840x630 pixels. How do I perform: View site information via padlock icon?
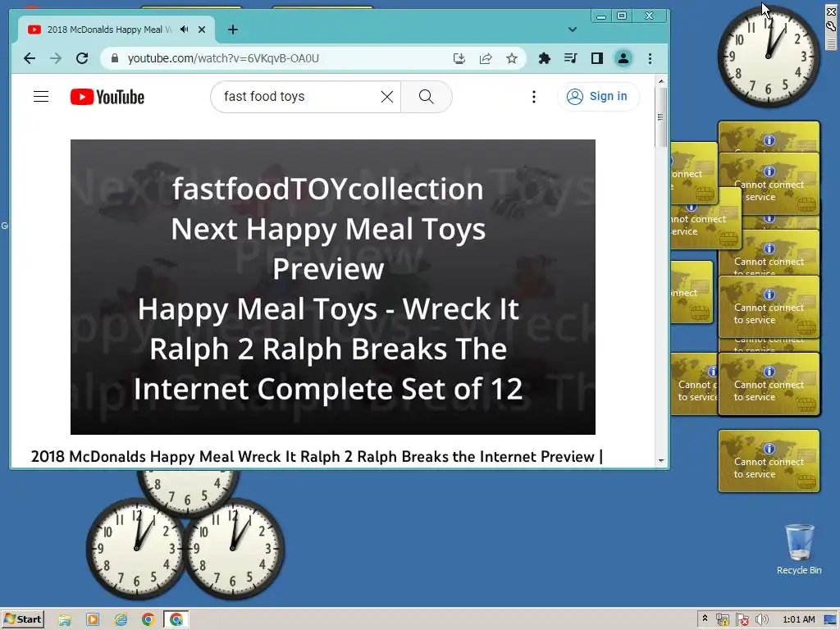tap(114, 58)
